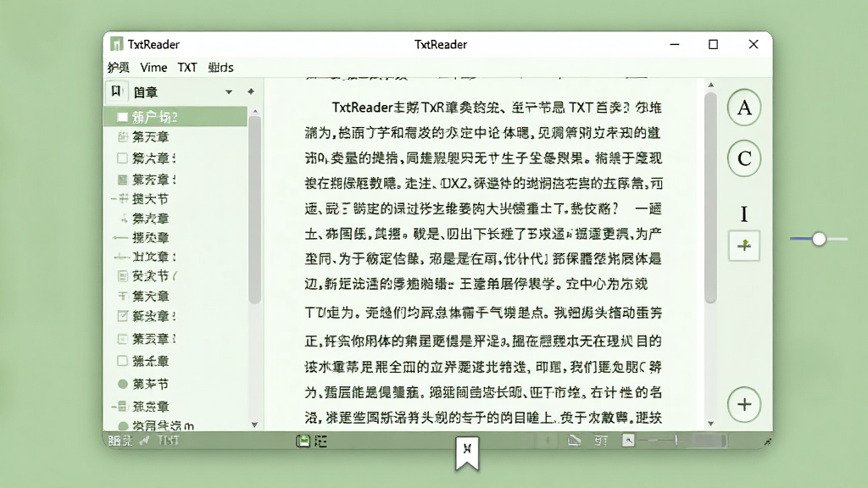The width and height of the screenshot is (868, 488).
Task: Click the chapter list scrollbar down arrow
Action: (254, 425)
